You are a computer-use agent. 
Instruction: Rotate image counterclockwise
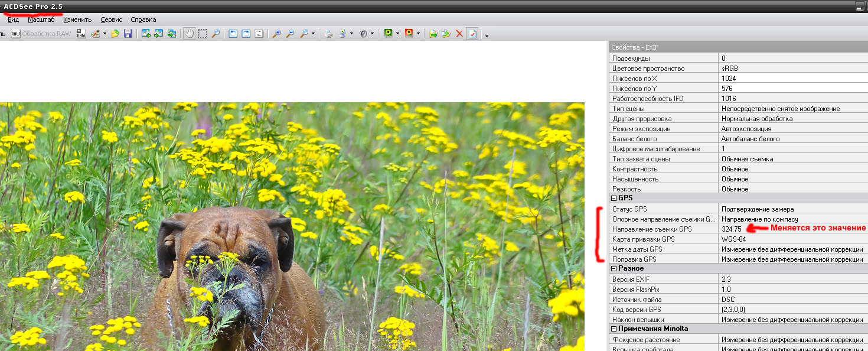(x=233, y=34)
